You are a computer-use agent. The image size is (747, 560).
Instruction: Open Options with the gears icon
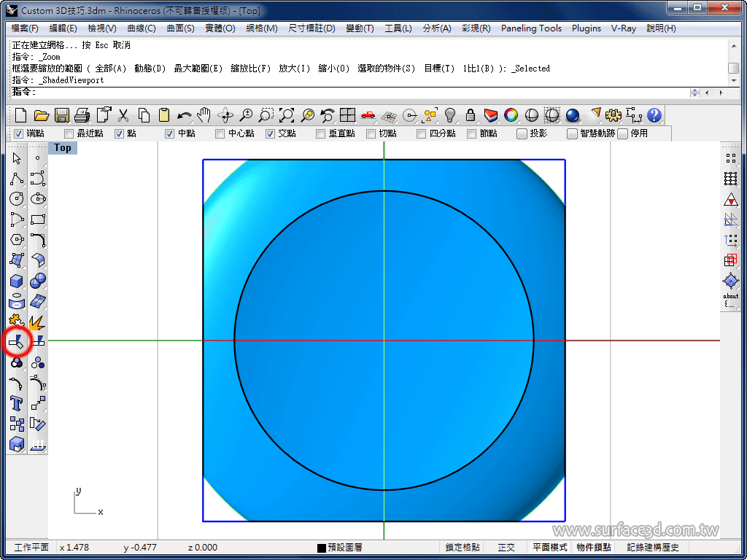point(614,115)
